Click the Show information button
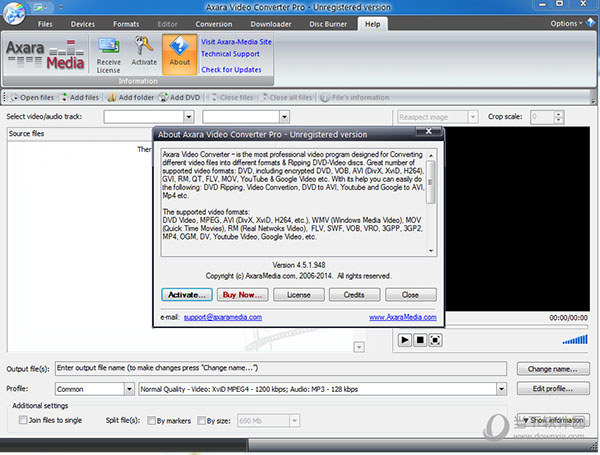Screen dimensions: 600x455 553,420
